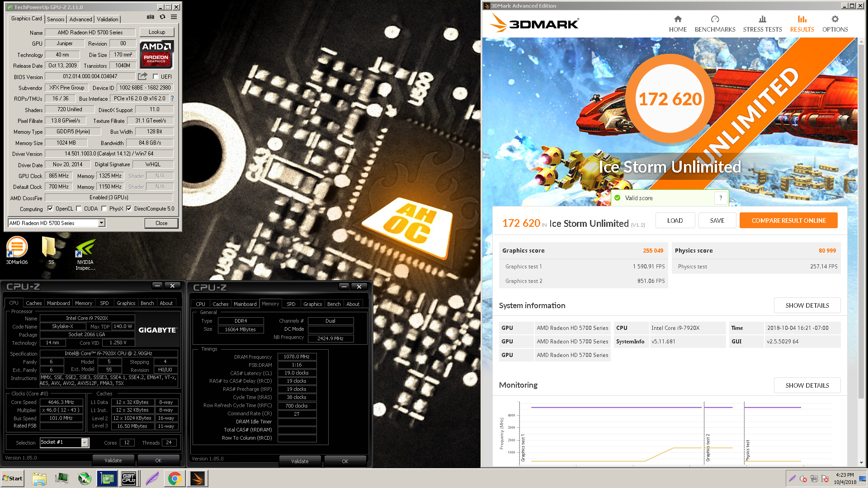Click the Physics score value 80 999
The width and height of the screenshot is (868, 488).
(x=827, y=251)
